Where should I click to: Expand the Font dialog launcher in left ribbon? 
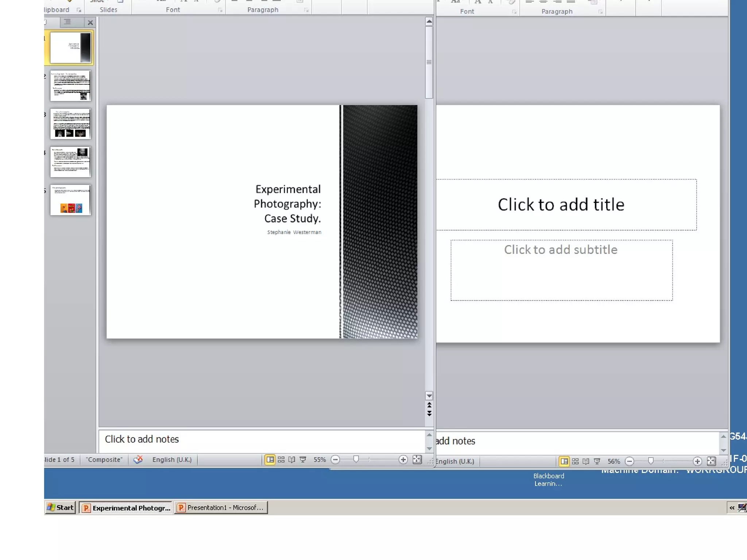[220, 10]
